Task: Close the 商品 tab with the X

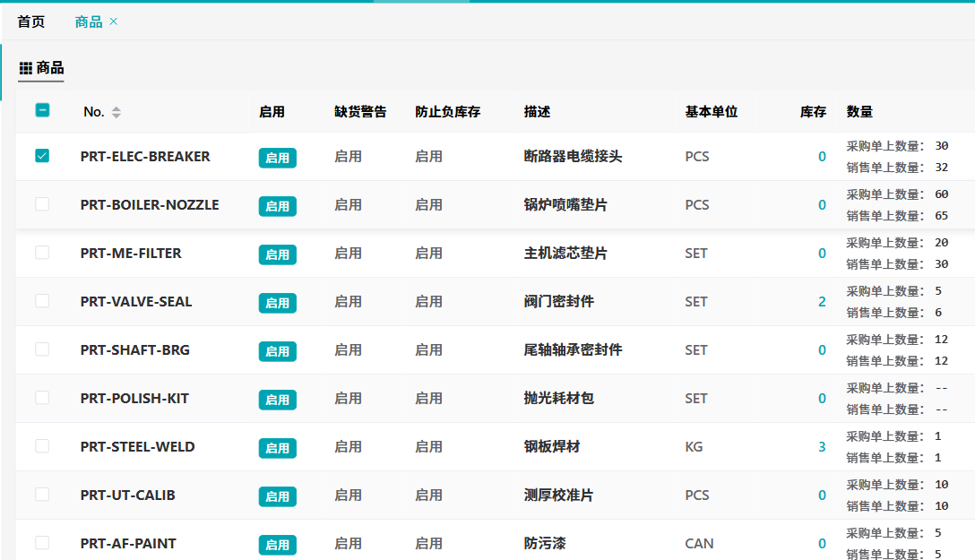Action: (114, 22)
